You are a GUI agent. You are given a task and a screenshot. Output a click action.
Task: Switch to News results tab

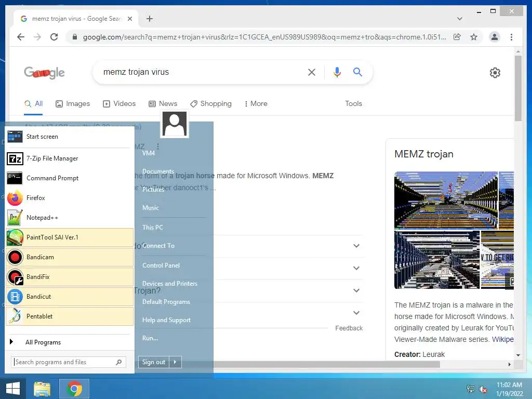click(x=163, y=103)
